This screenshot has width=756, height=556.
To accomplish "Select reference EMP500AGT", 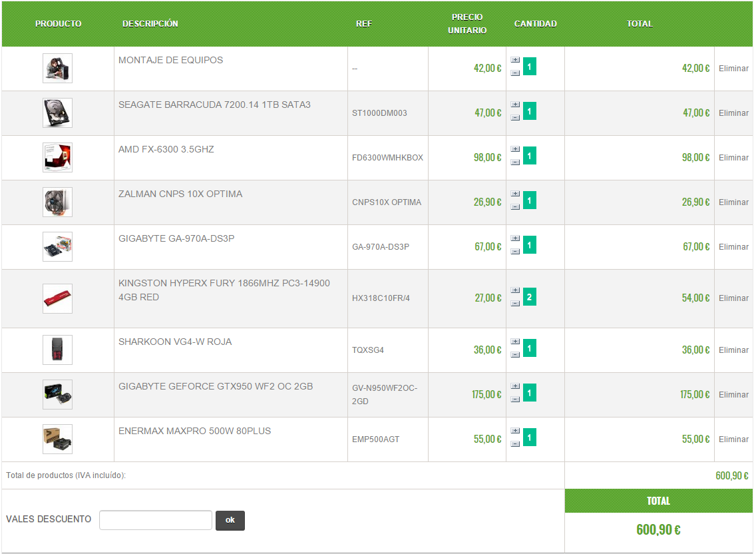I will coord(375,439).
